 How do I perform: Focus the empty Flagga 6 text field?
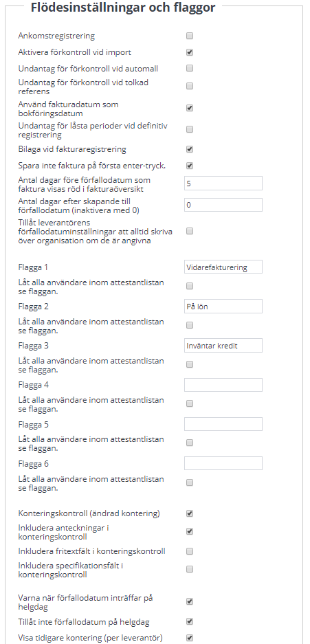click(223, 463)
